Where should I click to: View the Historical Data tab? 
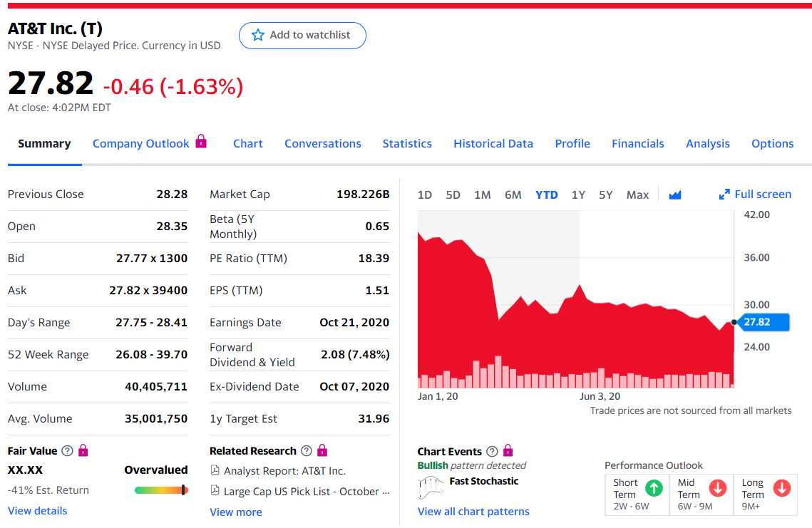point(493,144)
